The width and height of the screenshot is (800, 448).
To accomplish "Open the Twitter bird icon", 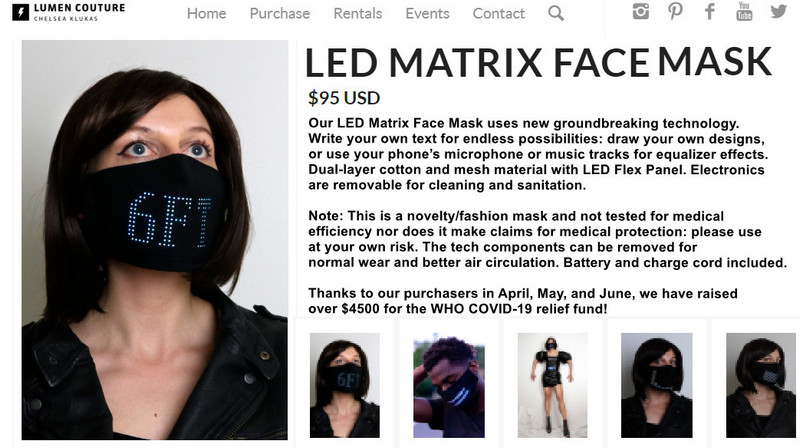I will point(779,11).
